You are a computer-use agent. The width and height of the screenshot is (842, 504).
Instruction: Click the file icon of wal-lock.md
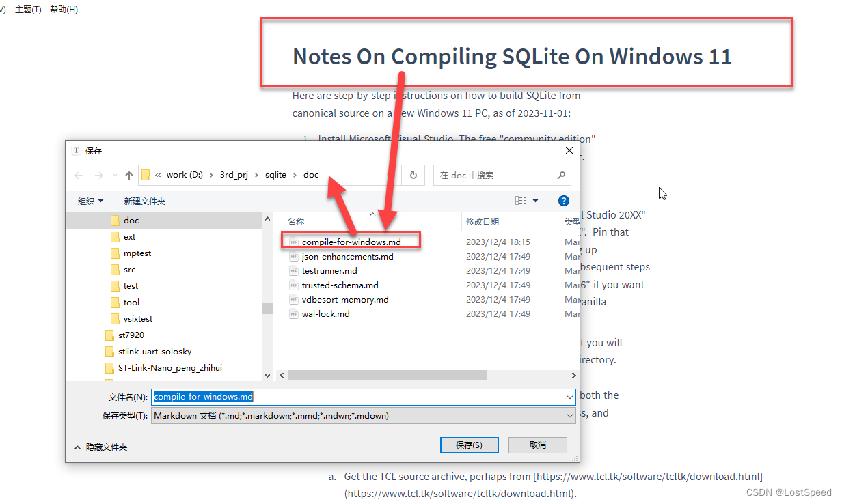tap(293, 313)
